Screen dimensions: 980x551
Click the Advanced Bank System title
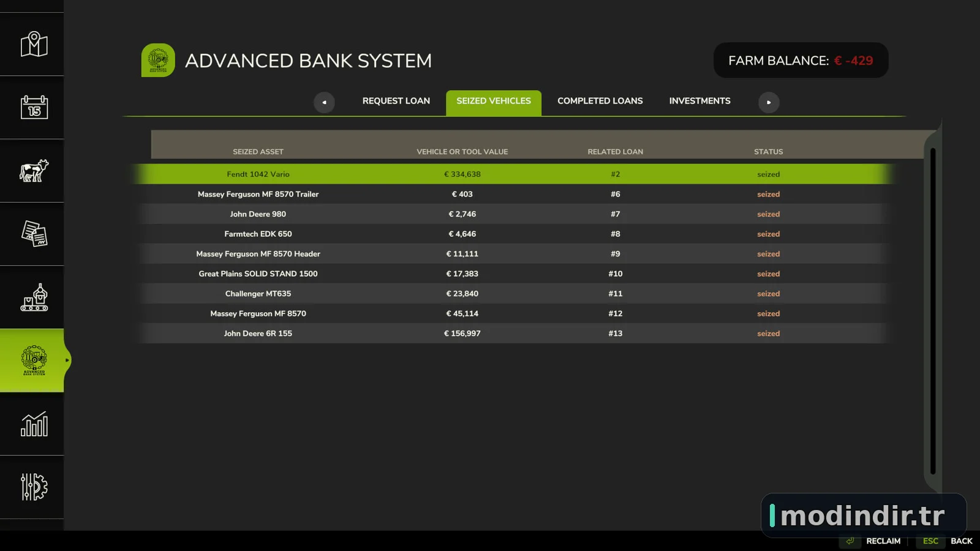click(x=309, y=61)
